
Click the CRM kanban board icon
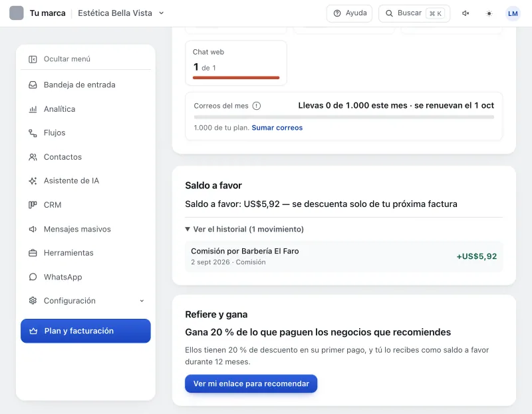[x=33, y=205]
